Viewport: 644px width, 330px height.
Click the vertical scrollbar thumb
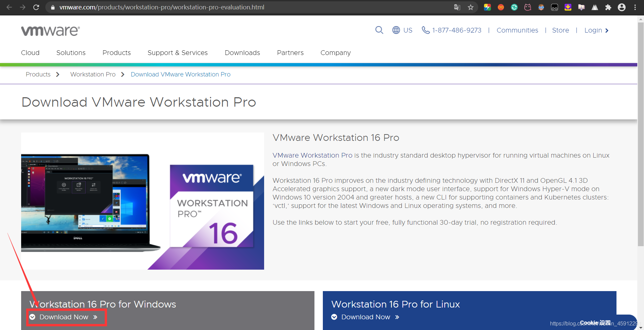coord(641,134)
